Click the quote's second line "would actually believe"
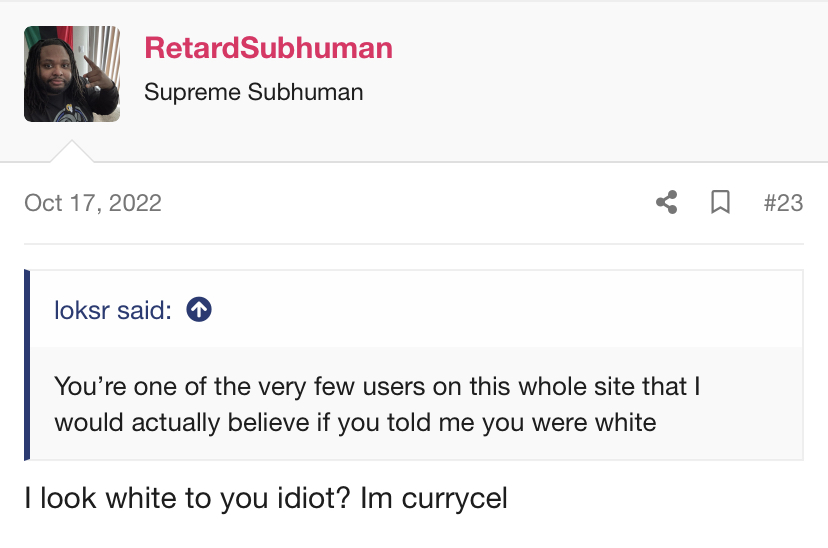This screenshot has width=828, height=548. click(191, 421)
